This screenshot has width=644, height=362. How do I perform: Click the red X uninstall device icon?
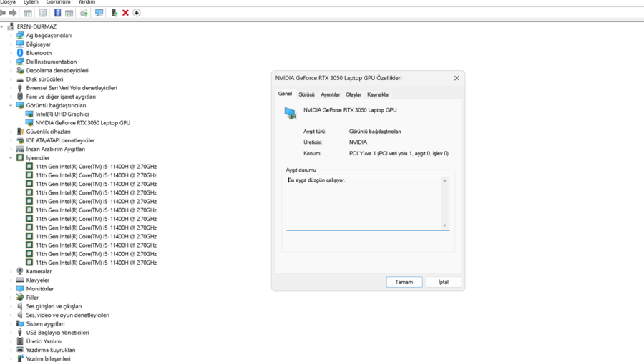[x=125, y=13]
